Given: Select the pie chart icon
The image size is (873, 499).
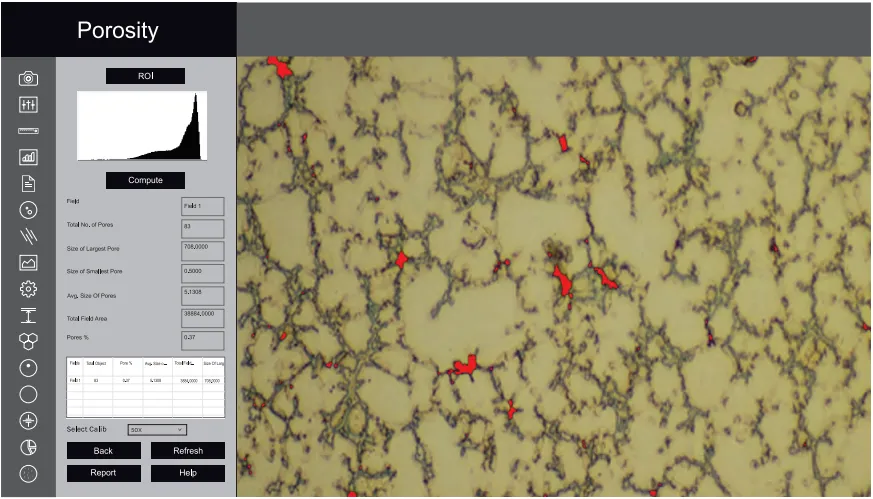Looking at the screenshot, I should 28,447.
